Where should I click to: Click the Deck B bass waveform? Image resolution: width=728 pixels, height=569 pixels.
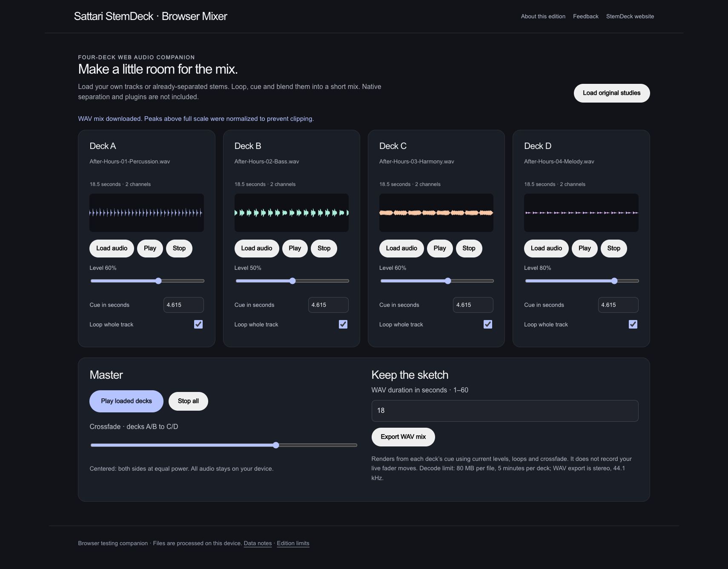click(292, 213)
